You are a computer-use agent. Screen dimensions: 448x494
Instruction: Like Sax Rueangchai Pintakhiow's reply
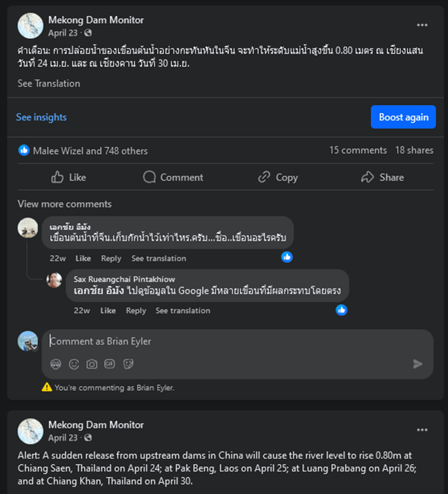tap(107, 310)
